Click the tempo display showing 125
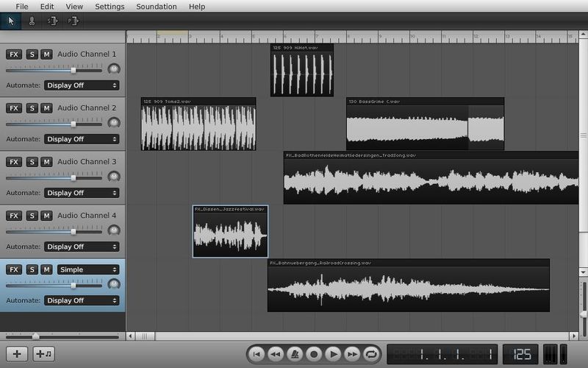 click(520, 354)
